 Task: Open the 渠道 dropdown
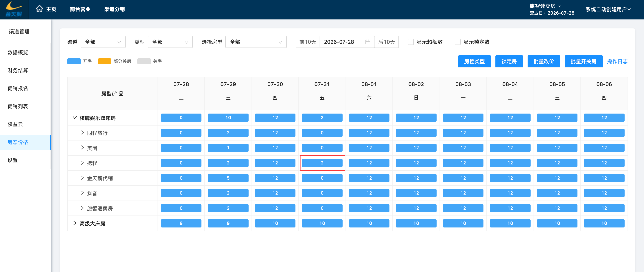click(x=103, y=42)
